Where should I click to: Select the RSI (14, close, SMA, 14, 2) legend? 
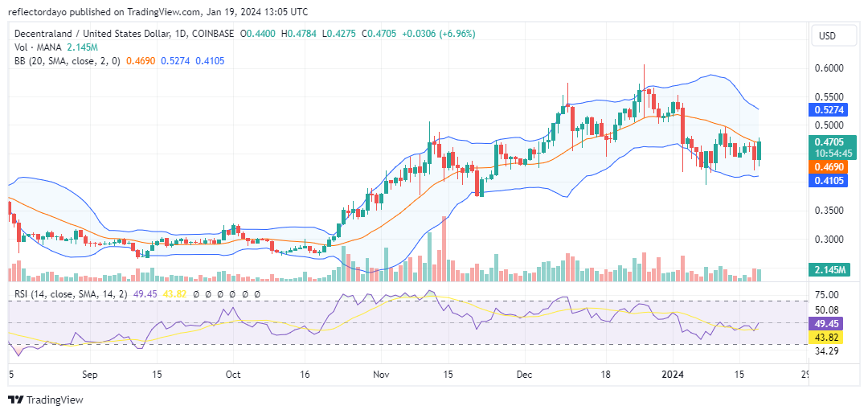71,295
